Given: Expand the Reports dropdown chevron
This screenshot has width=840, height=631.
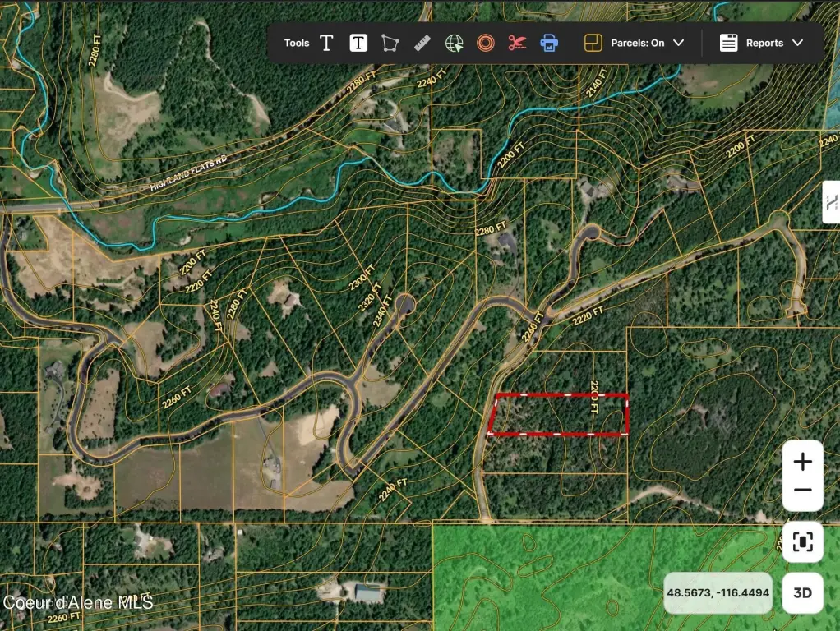Looking at the screenshot, I should pos(798,43).
